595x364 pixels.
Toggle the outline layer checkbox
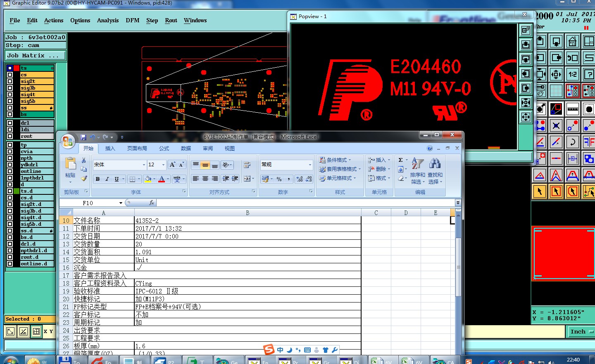tap(10, 171)
